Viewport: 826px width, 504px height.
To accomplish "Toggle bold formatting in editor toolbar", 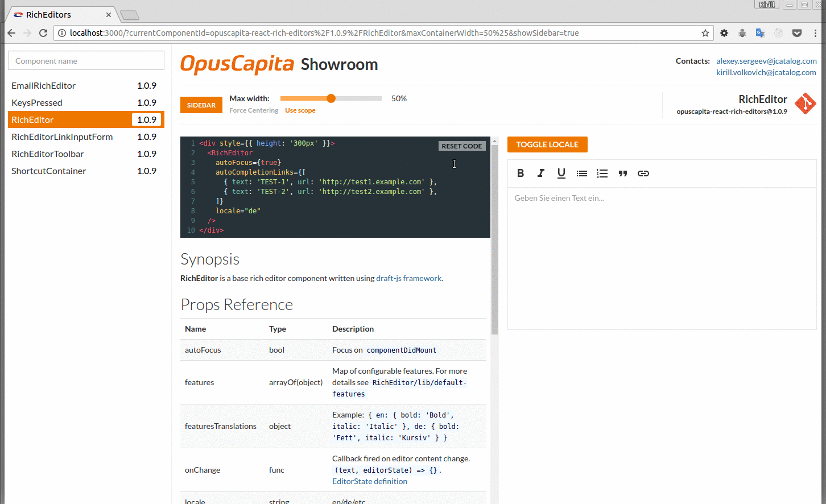I will click(521, 173).
